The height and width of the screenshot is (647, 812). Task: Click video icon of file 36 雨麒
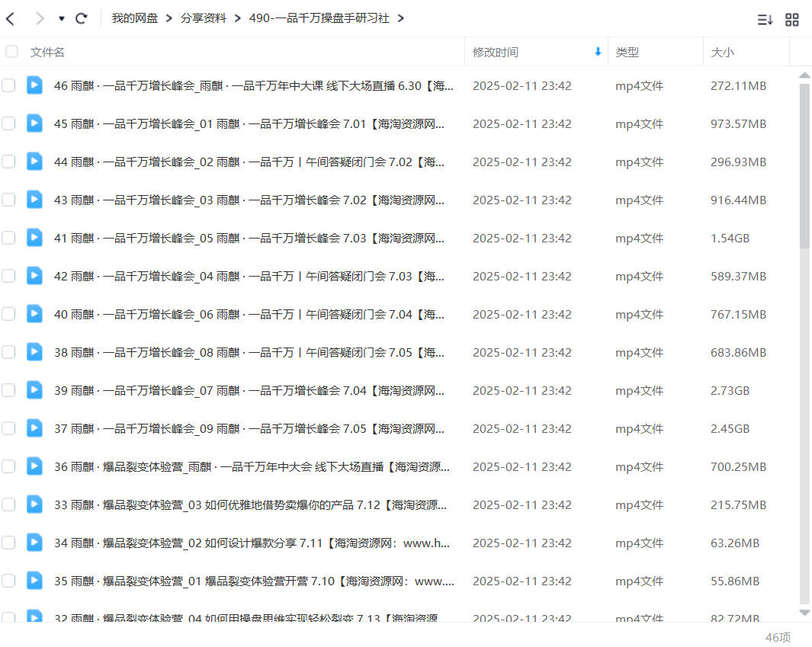[x=35, y=466]
